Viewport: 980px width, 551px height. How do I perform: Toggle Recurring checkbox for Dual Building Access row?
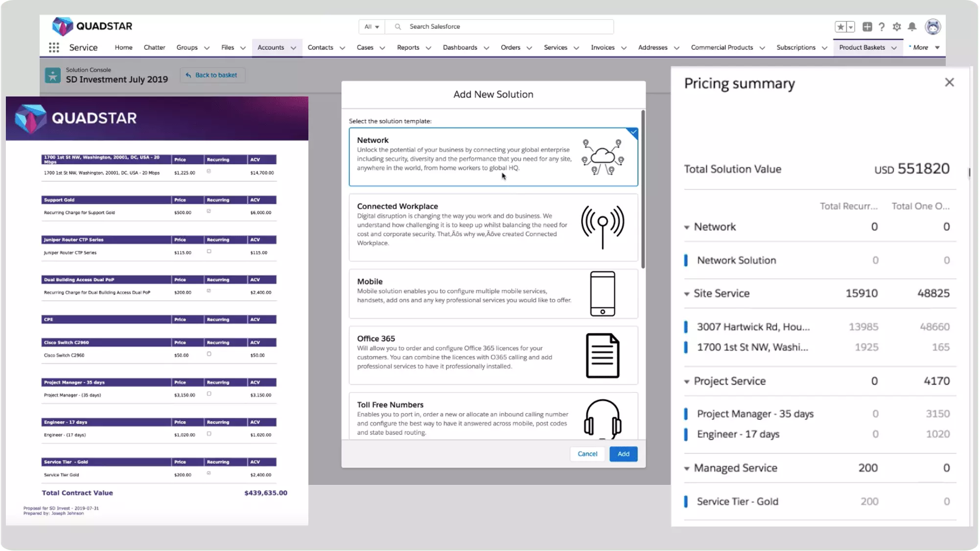click(209, 291)
